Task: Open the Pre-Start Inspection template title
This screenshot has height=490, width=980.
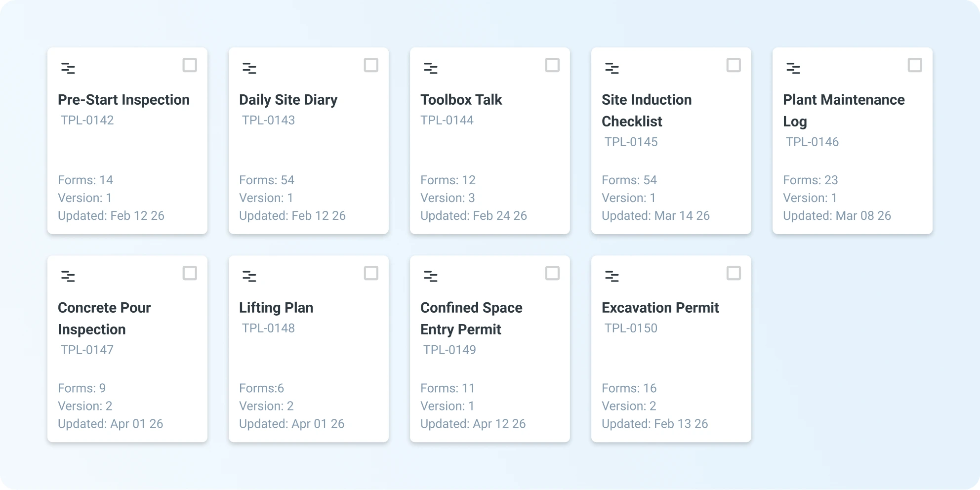Action: tap(123, 100)
